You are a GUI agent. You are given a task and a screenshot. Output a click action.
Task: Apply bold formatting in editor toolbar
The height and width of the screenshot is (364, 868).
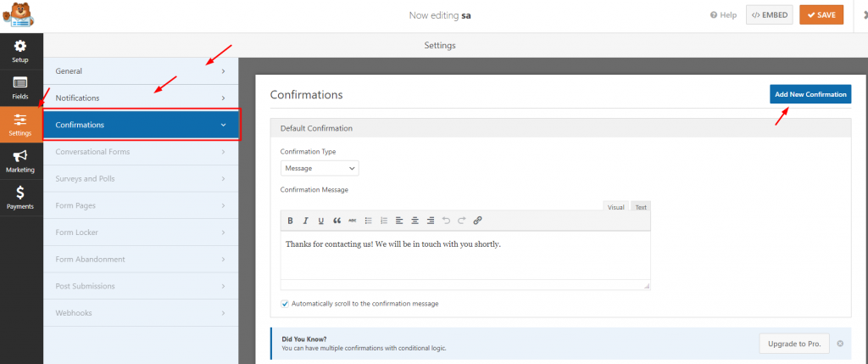(x=290, y=221)
